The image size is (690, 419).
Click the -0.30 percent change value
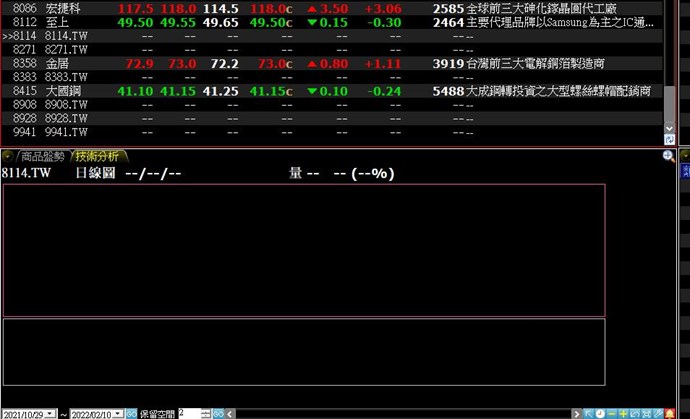pyautogui.click(x=384, y=22)
